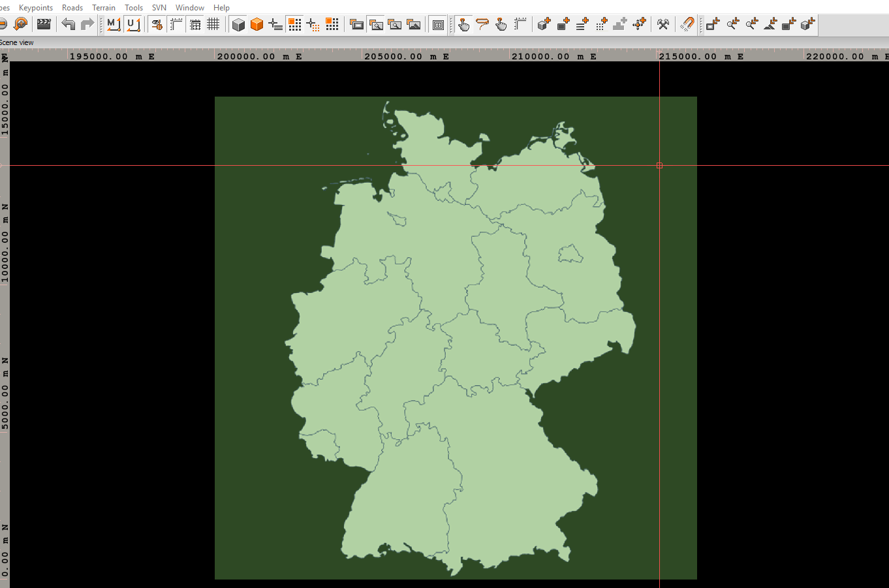
Task: Click the M1 toolbar icon
Action: coord(114,24)
